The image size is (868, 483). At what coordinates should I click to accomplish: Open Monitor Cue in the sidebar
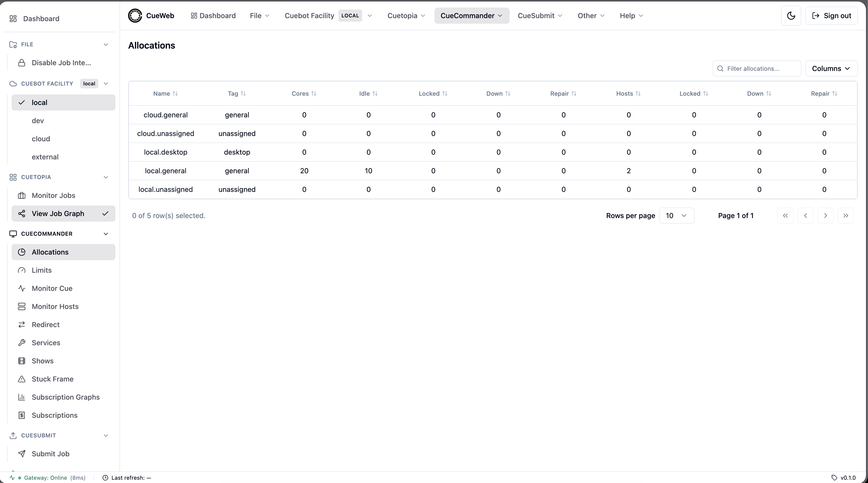tap(63, 288)
